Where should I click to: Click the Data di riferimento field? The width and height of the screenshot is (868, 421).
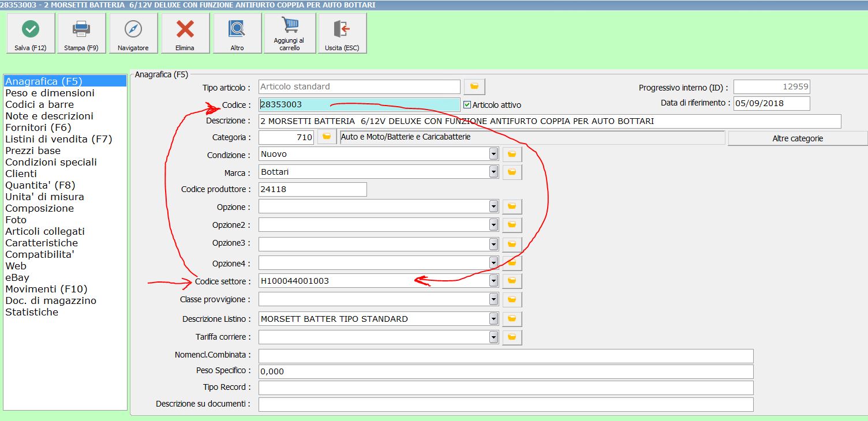point(772,103)
